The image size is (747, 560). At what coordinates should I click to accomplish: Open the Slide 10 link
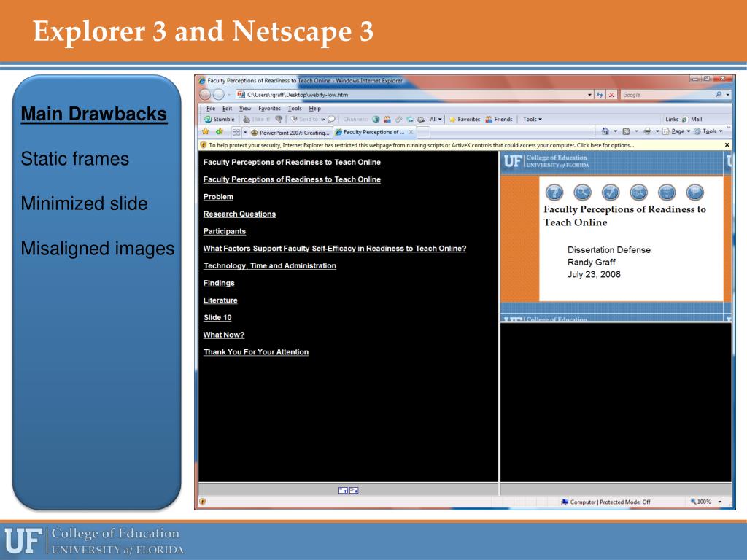217,317
